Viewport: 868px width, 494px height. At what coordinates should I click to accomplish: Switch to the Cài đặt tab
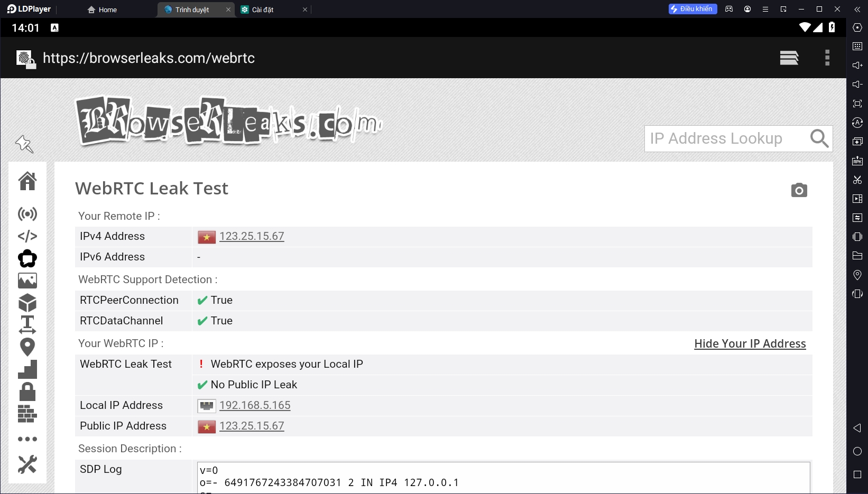coord(263,10)
